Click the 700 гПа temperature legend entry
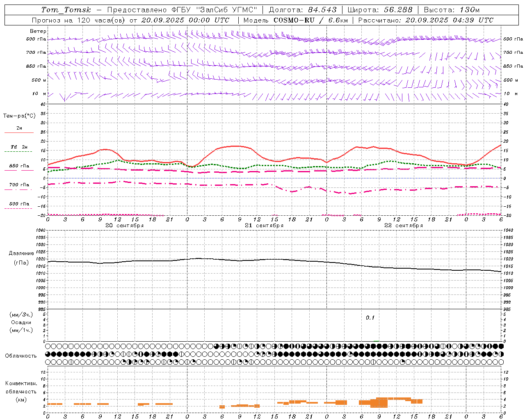Viewport: 525px width, 420px height. (19, 185)
